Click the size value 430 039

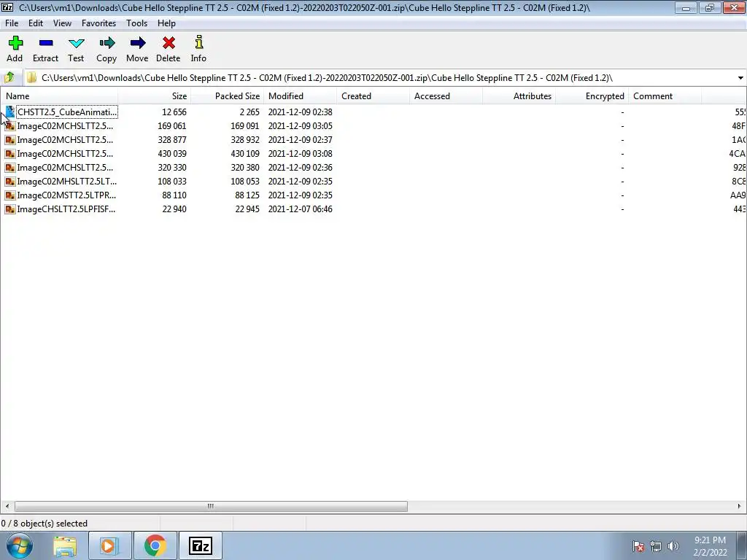[x=172, y=153]
